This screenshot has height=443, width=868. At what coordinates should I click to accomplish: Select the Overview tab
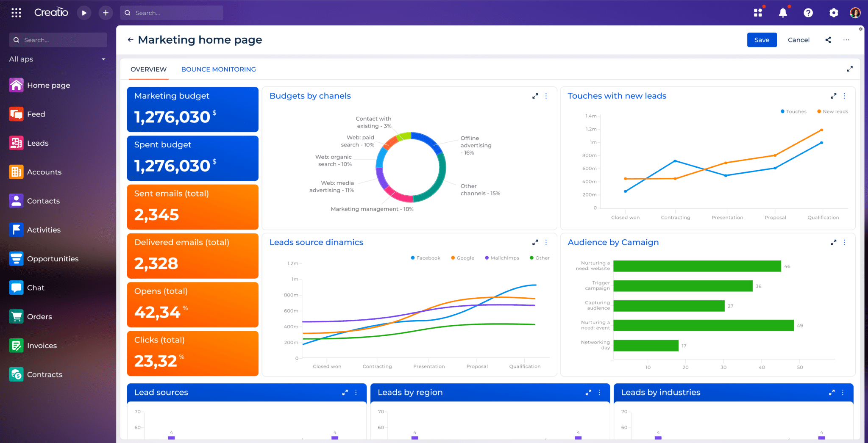[148, 69]
